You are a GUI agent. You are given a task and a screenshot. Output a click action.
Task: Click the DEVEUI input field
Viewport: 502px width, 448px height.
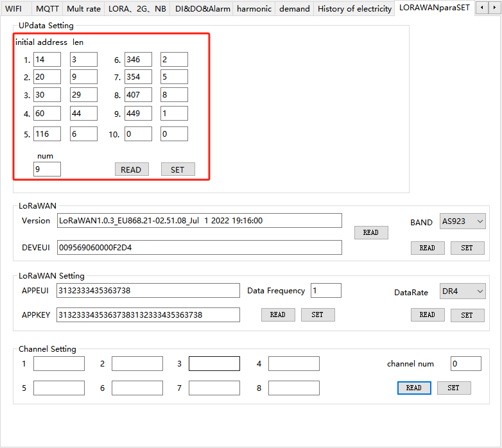[199, 247]
